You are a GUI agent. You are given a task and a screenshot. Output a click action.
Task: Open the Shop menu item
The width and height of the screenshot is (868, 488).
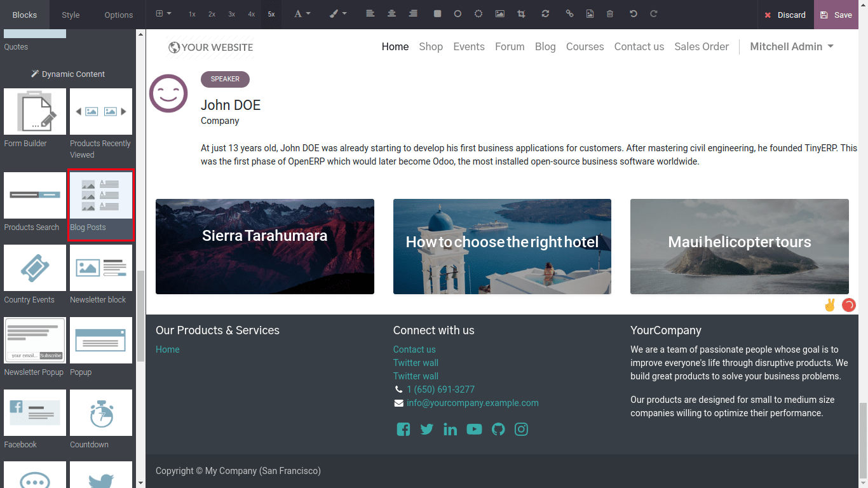coord(431,46)
